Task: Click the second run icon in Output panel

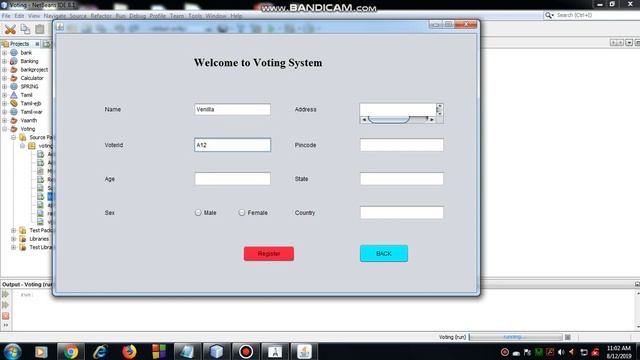Action: coord(6,305)
